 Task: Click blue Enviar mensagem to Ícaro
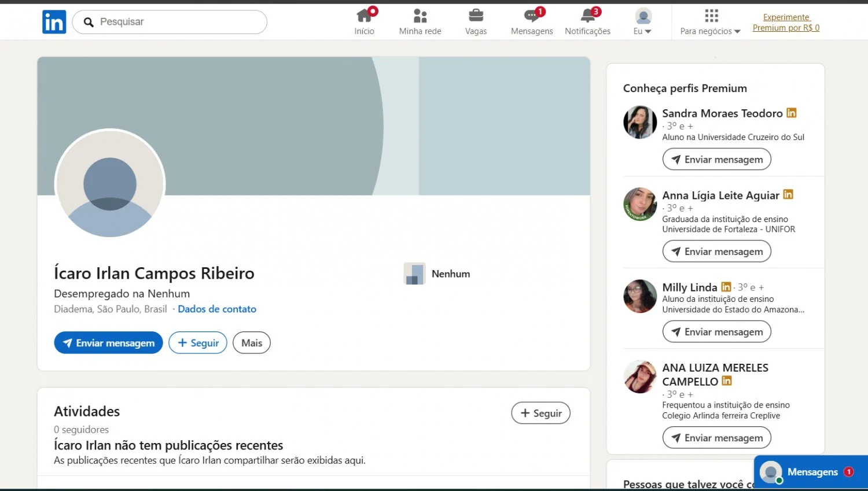[x=108, y=343]
